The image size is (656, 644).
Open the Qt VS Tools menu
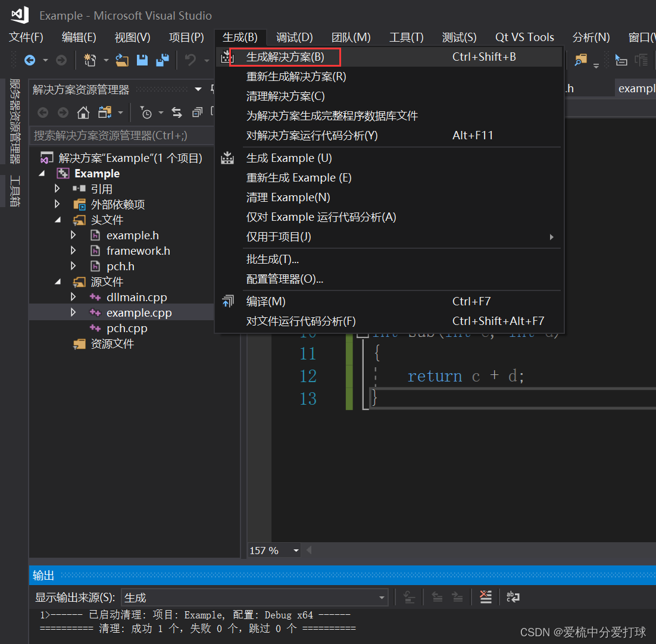tap(525, 37)
